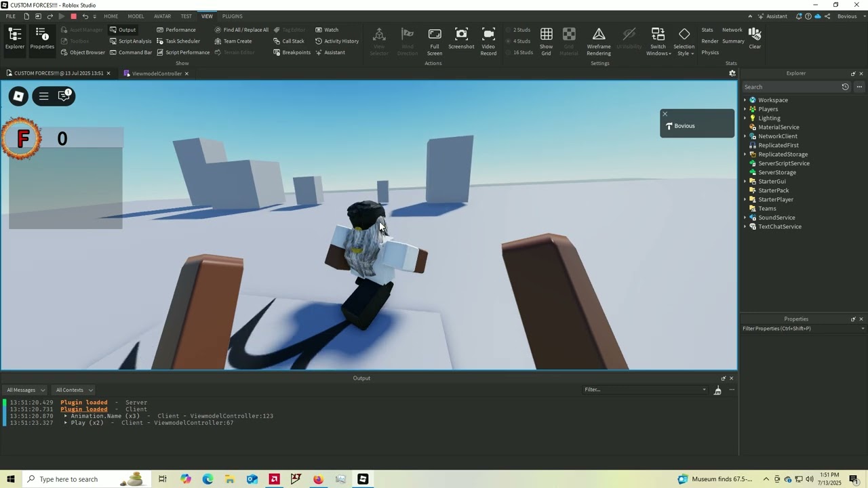868x488 pixels.
Task: Switch to the PLUGINS ribbon tab
Action: coord(232,16)
